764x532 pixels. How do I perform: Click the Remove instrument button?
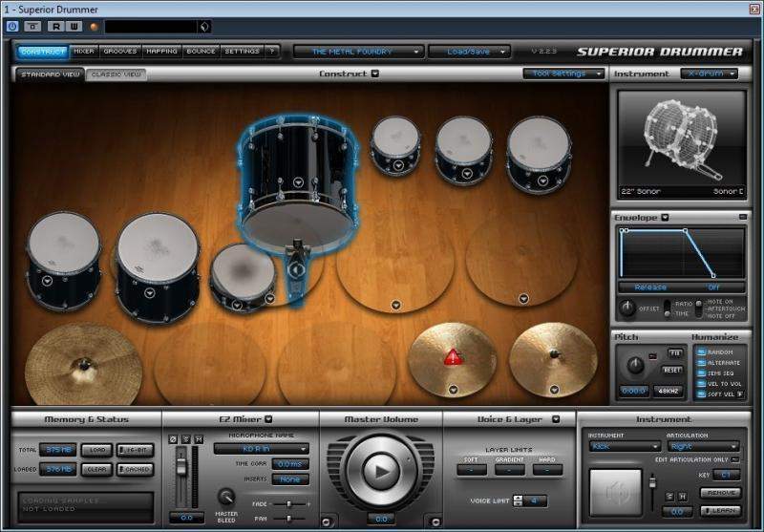pyautogui.click(x=721, y=493)
